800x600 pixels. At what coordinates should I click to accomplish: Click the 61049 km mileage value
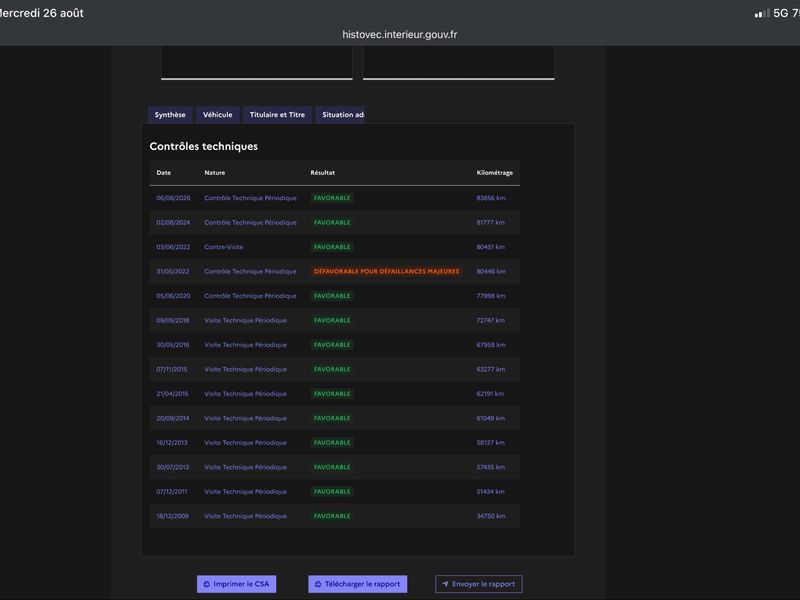tap(490, 418)
